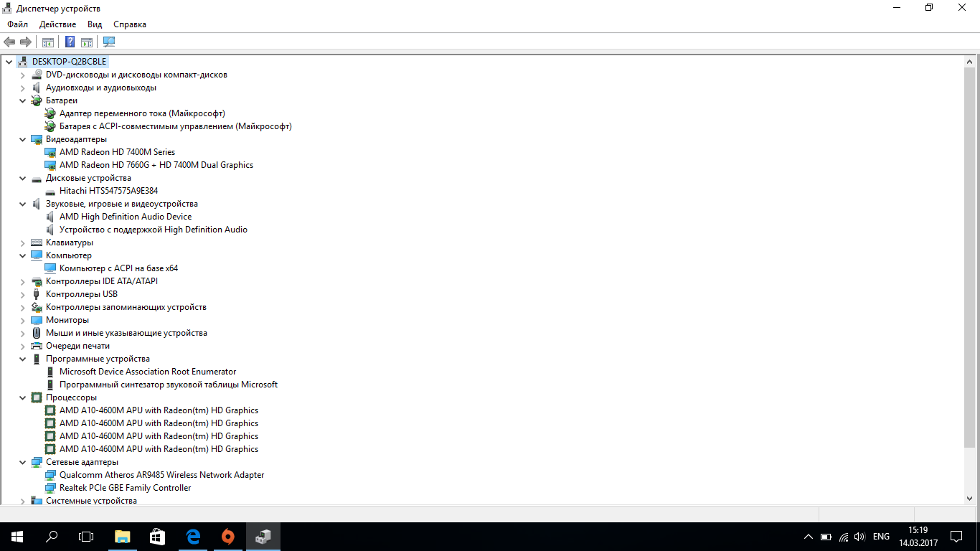Select the monitor icon beside Компьютер с ACPI на базе x64

(50, 268)
